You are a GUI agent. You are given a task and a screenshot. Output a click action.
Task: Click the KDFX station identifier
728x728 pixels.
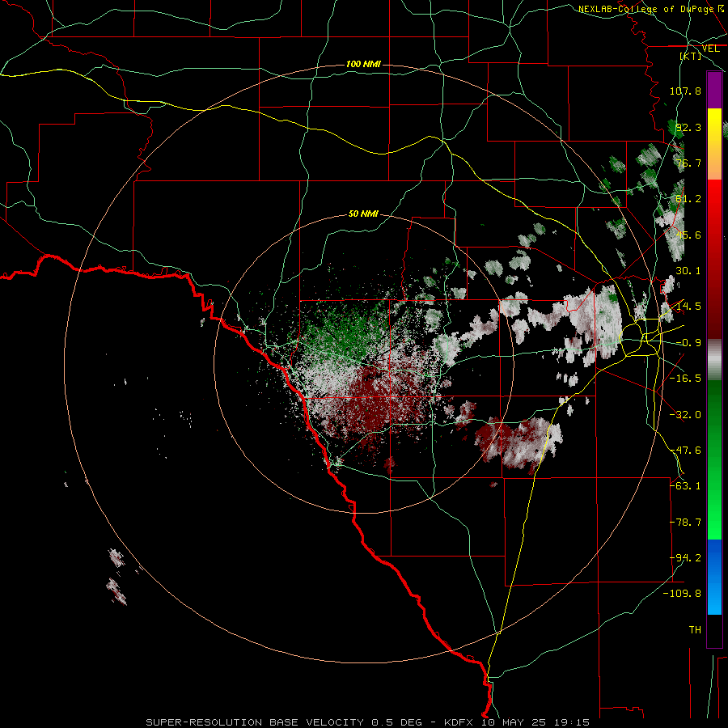click(x=459, y=722)
